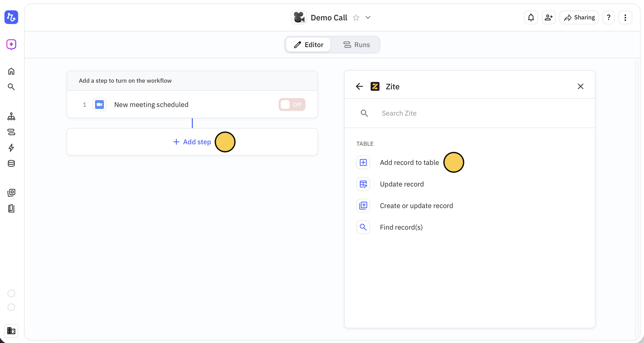Image resolution: width=644 pixels, height=343 pixels.
Task: Expand the Demo Call title dropdown
Action: pyautogui.click(x=368, y=18)
